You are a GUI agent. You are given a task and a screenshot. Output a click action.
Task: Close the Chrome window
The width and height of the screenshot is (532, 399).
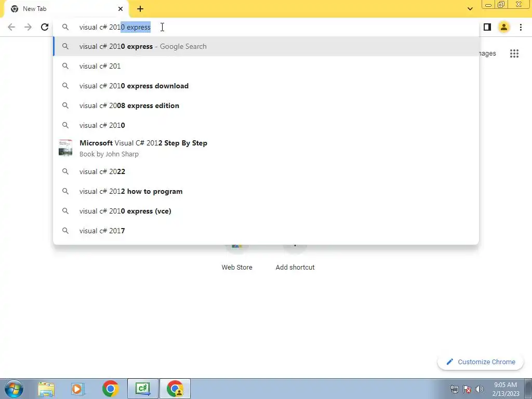tap(519, 4)
